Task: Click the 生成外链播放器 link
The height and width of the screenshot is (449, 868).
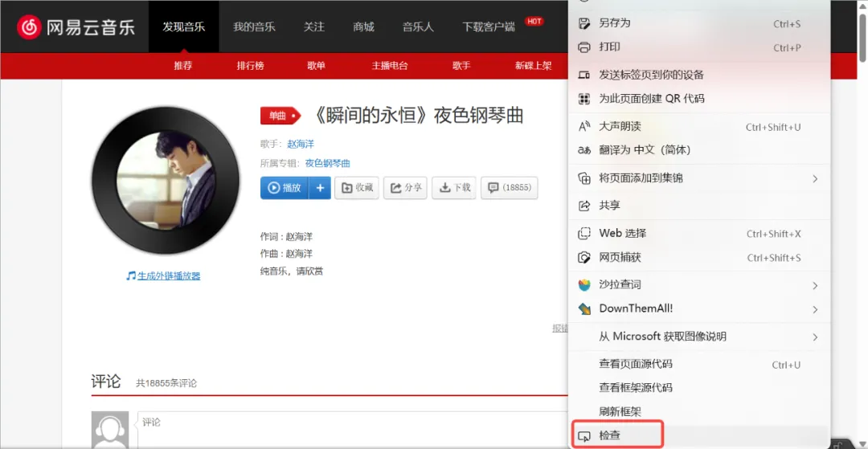Action: pyautogui.click(x=169, y=276)
